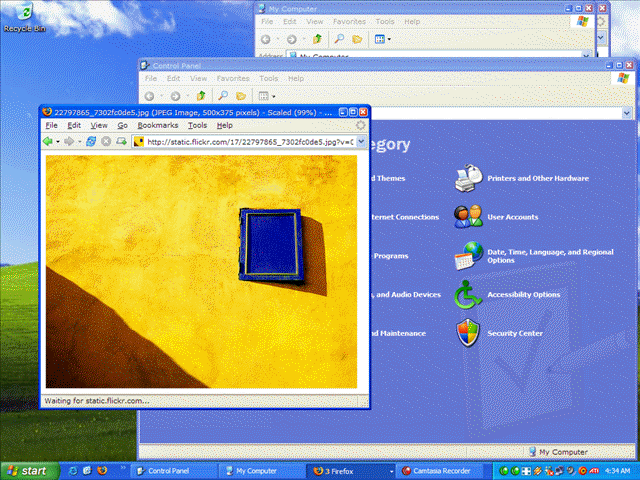Open Firefox View menu

coord(99,125)
